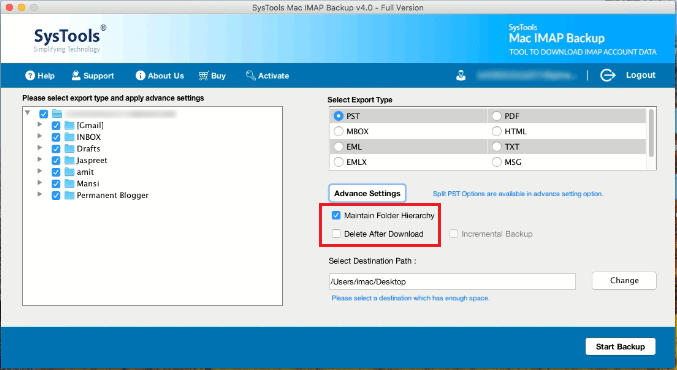Screen dimensions: 677x370
Task: Click the Buy shopping cart icon
Action: point(203,76)
